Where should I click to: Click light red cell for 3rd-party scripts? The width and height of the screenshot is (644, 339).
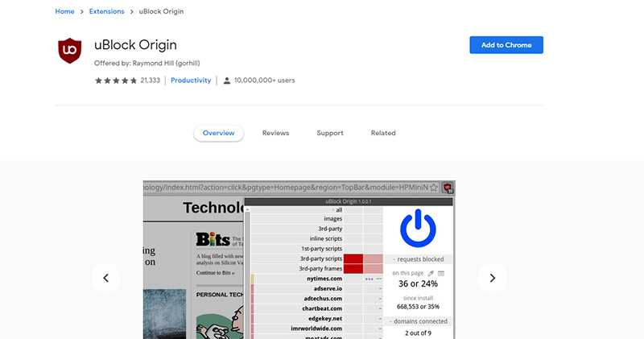pyautogui.click(x=373, y=258)
